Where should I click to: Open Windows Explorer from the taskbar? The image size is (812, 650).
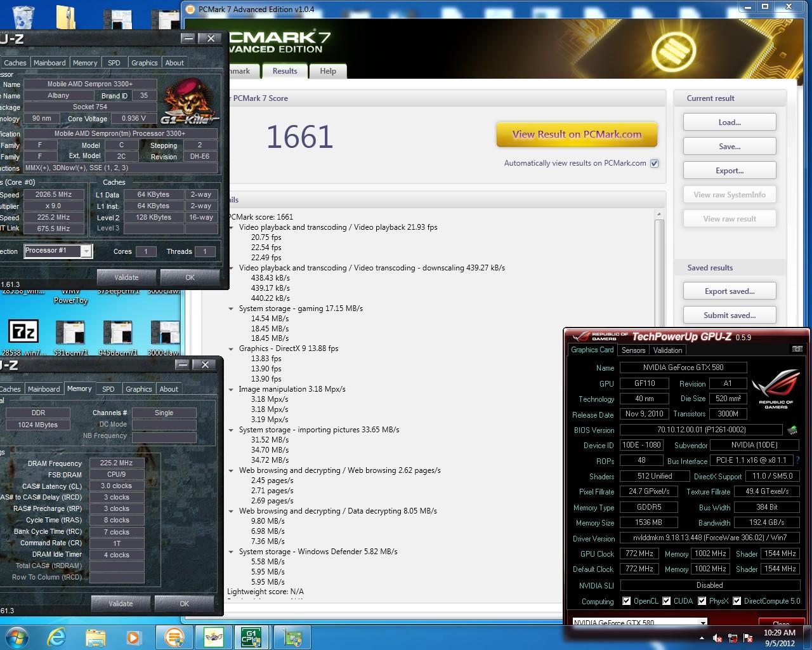point(95,637)
